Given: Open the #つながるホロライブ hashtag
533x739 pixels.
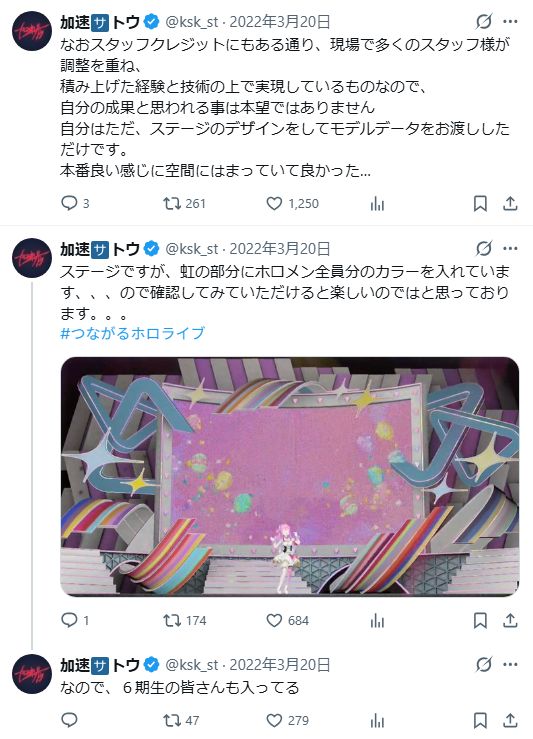Looking at the screenshot, I should 132,333.
